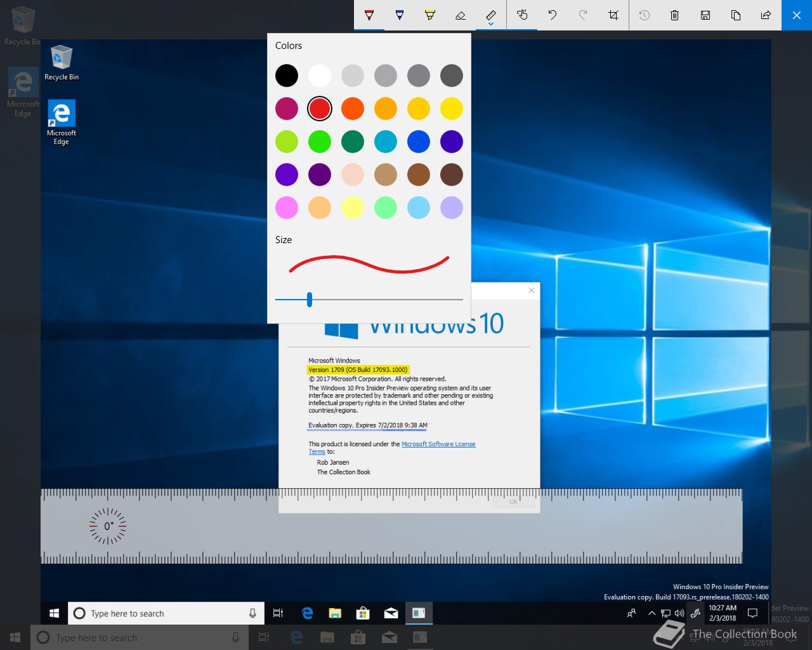This screenshot has width=812, height=650.
Task: Choose the pastel light blue swatch
Action: point(419,208)
